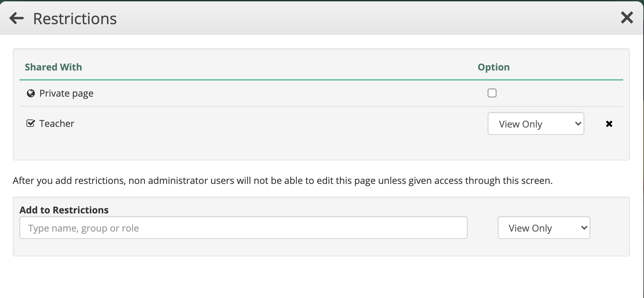Viewport: 644px width, 298px height.
Task: Remove the Teacher restriction with the X icon
Action: tap(609, 124)
